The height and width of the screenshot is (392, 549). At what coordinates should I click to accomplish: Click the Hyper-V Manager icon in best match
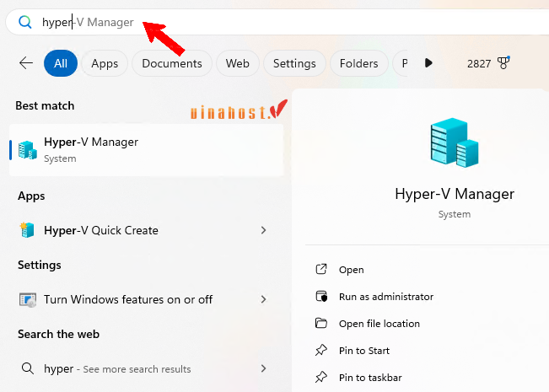[x=28, y=150]
